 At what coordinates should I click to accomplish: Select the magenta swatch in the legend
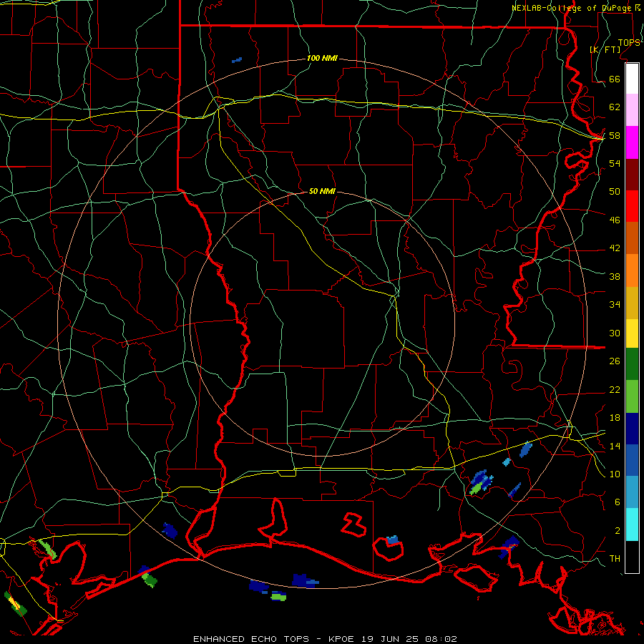click(632, 142)
